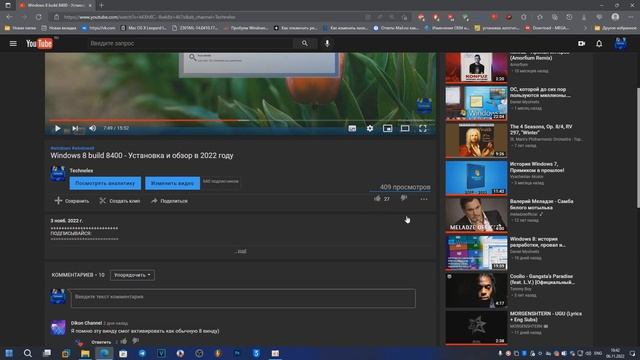Open the browser profile avatar in toolbar
The image size is (640, 360).
[x=615, y=17]
